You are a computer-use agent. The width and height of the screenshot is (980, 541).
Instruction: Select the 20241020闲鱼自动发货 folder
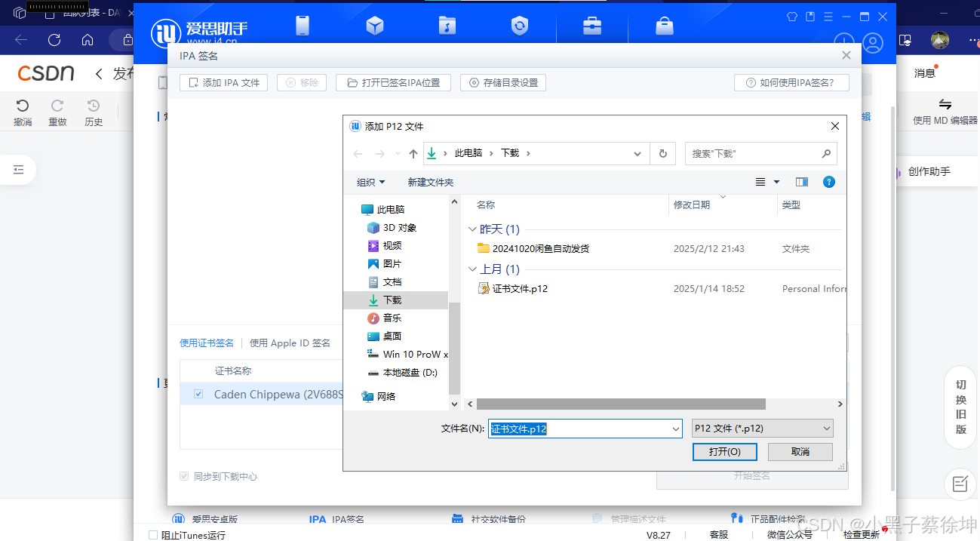(x=540, y=248)
